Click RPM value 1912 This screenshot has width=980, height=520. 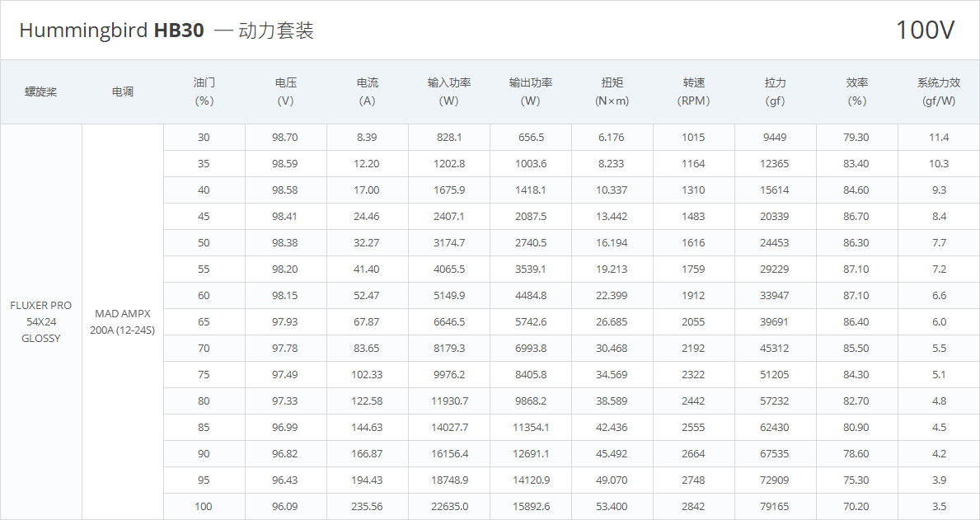[693, 296]
